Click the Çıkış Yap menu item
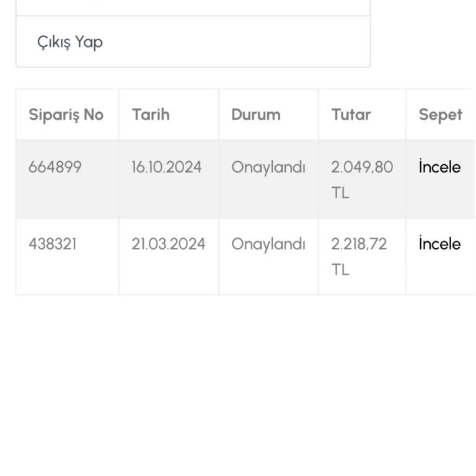Image resolution: width=476 pixels, height=476 pixels. [x=70, y=42]
